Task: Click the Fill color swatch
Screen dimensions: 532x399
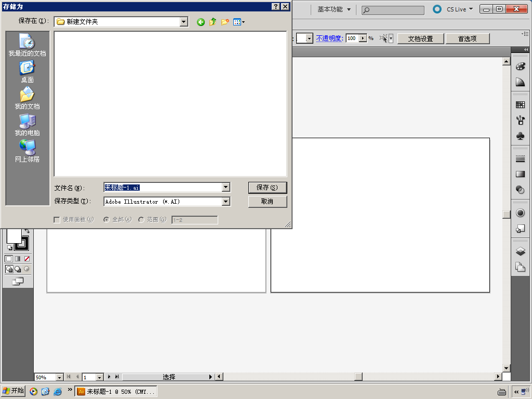Action: pos(14,236)
